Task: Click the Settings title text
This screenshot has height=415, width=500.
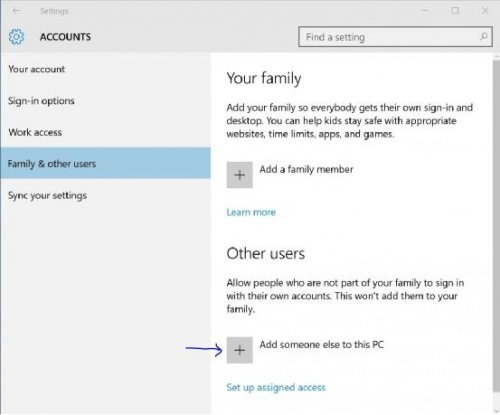Action: pyautogui.click(x=54, y=11)
